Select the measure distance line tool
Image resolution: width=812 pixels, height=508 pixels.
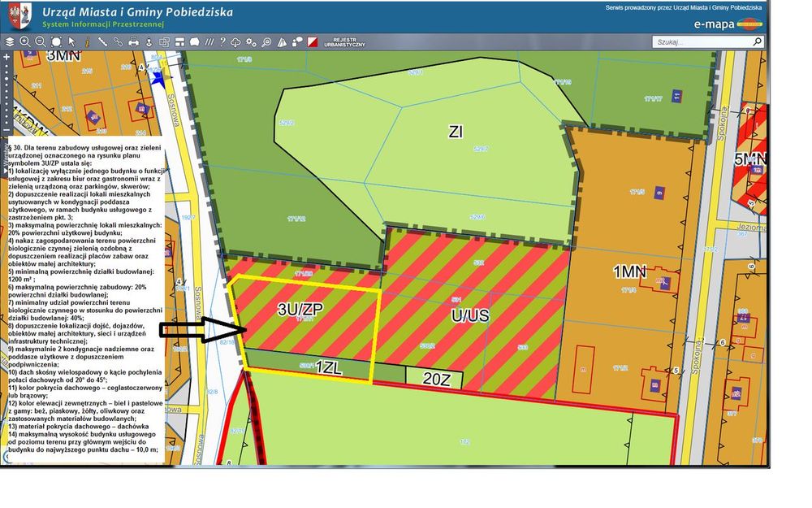102,42
